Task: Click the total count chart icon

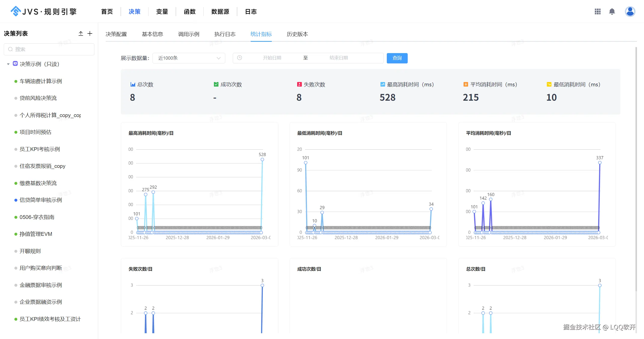Action: pos(133,85)
